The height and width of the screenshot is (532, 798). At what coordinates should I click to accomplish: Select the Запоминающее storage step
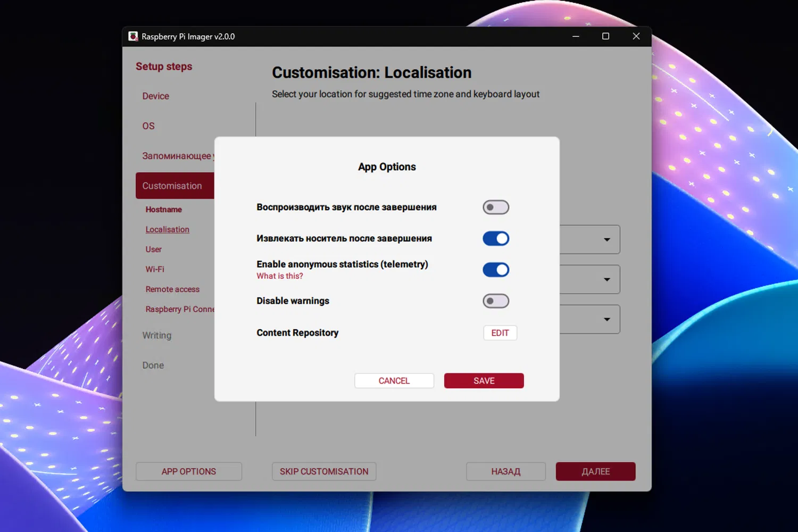tap(178, 156)
